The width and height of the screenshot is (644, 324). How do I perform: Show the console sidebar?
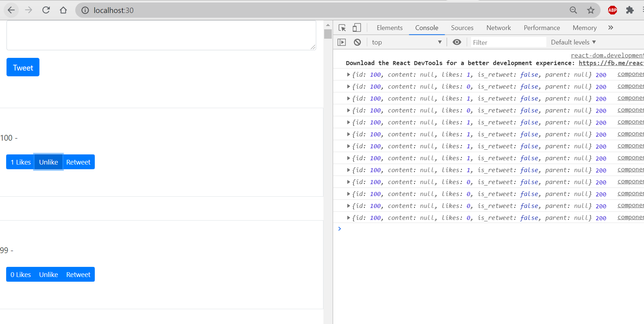click(x=342, y=42)
